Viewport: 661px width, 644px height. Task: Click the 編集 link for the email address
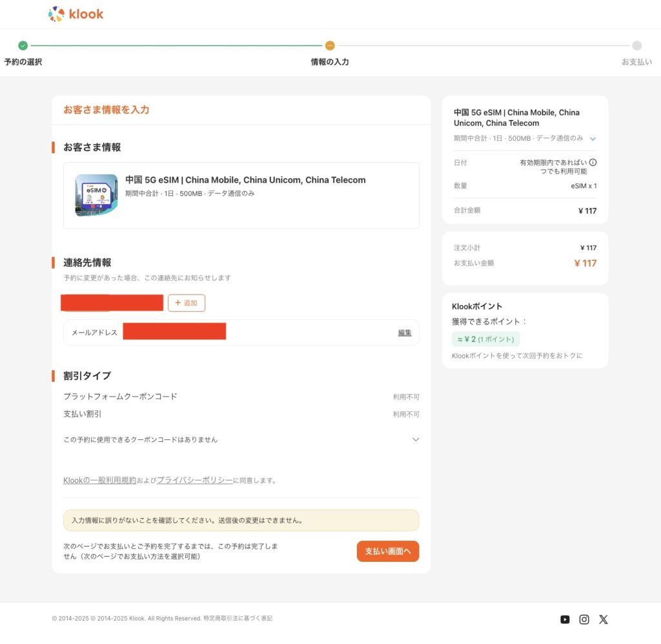pyautogui.click(x=405, y=333)
